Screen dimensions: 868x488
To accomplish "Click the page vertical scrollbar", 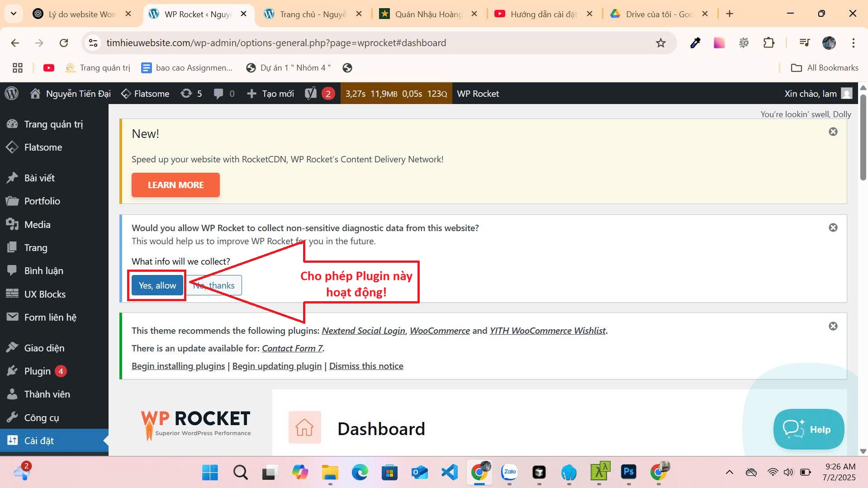I will click(x=863, y=137).
